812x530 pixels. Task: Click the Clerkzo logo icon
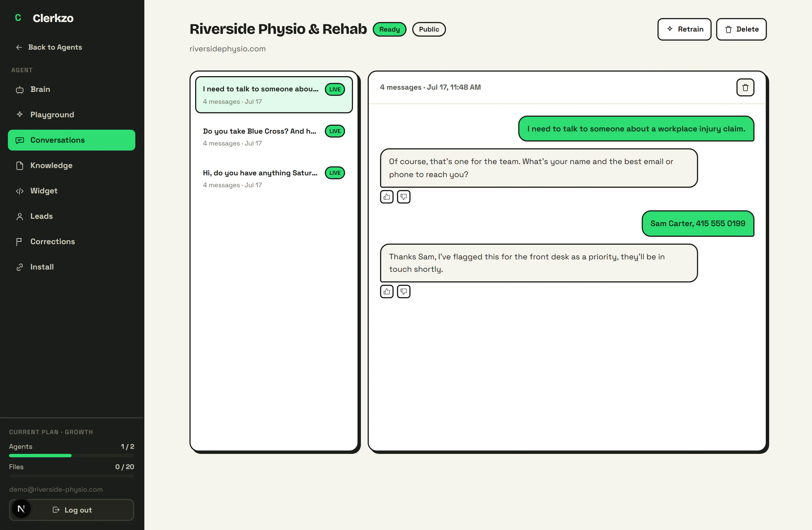18,18
